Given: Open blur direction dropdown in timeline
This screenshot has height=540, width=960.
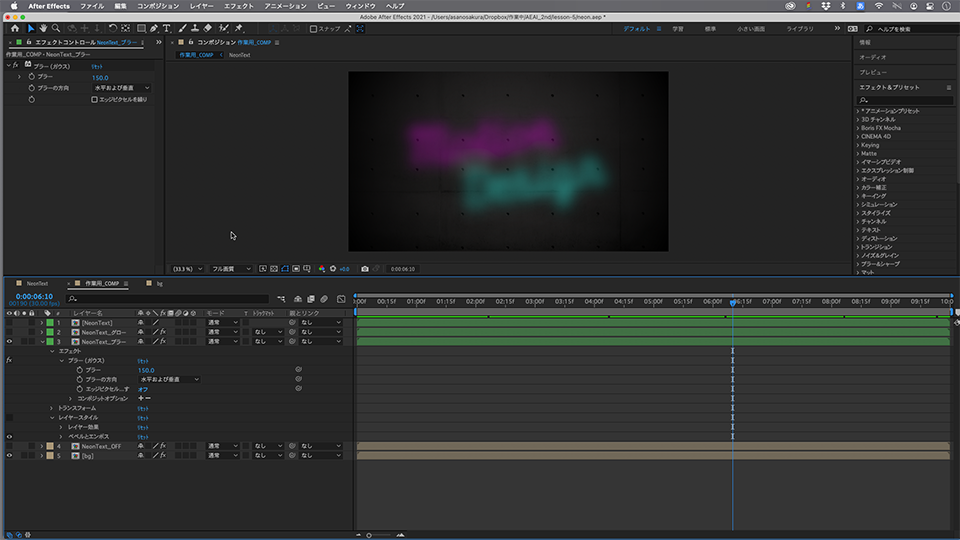Looking at the screenshot, I should click(170, 380).
